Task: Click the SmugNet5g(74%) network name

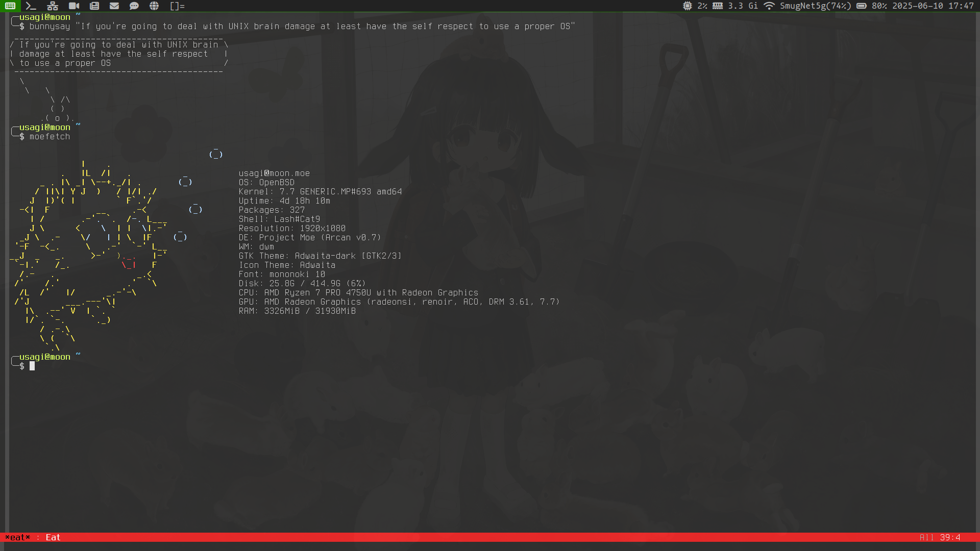Action: 816,6
